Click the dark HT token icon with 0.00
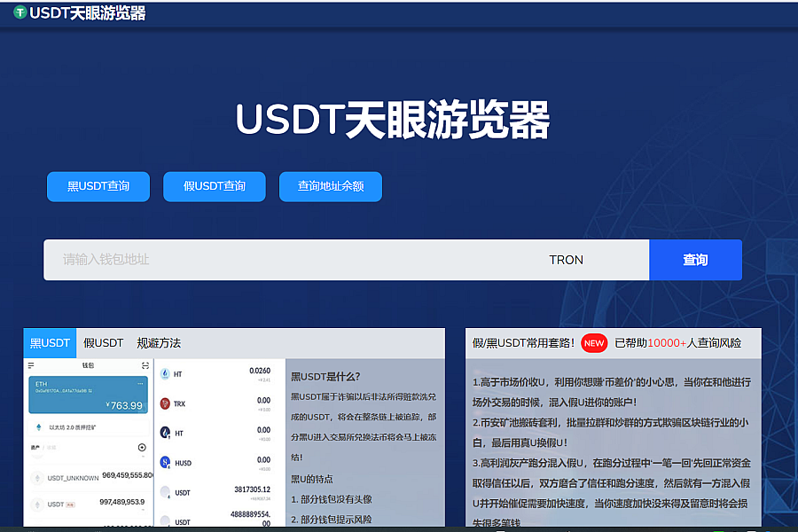 [x=165, y=433]
